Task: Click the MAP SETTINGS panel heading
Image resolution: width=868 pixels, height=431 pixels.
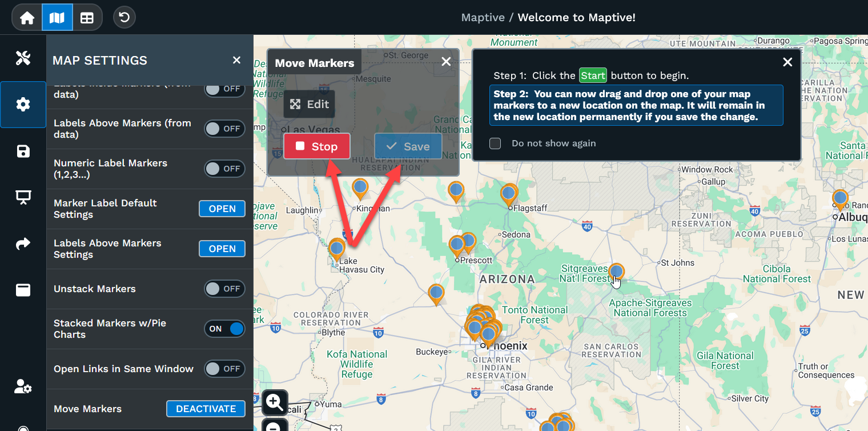Action: [x=100, y=61]
